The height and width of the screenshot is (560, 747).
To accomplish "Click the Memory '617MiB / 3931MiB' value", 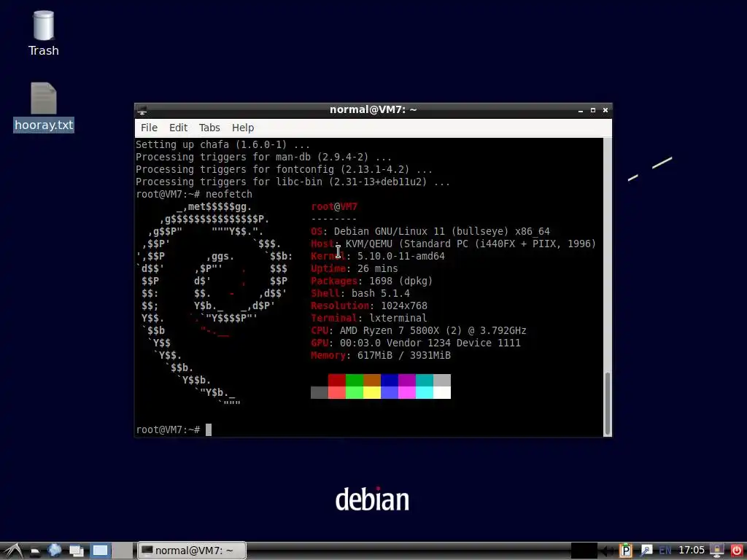I will 404,355.
